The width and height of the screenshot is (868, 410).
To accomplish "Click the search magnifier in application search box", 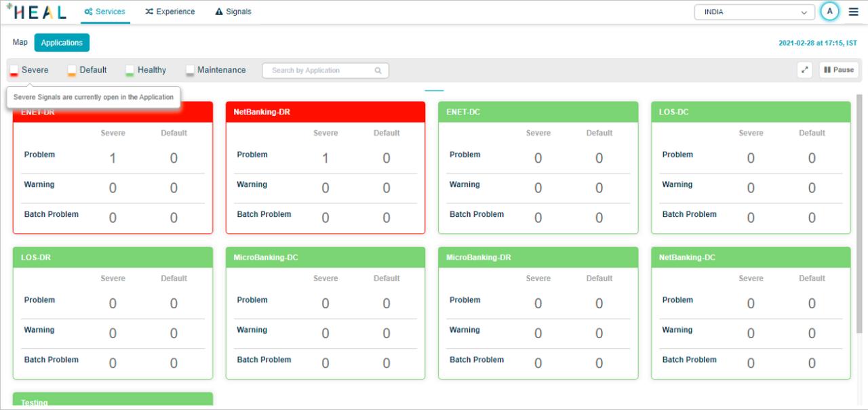I will [378, 70].
